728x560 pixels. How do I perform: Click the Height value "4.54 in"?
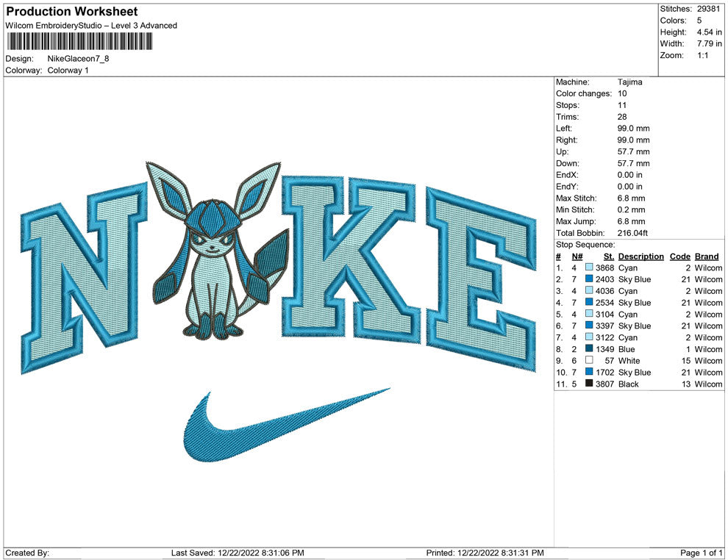coord(709,32)
